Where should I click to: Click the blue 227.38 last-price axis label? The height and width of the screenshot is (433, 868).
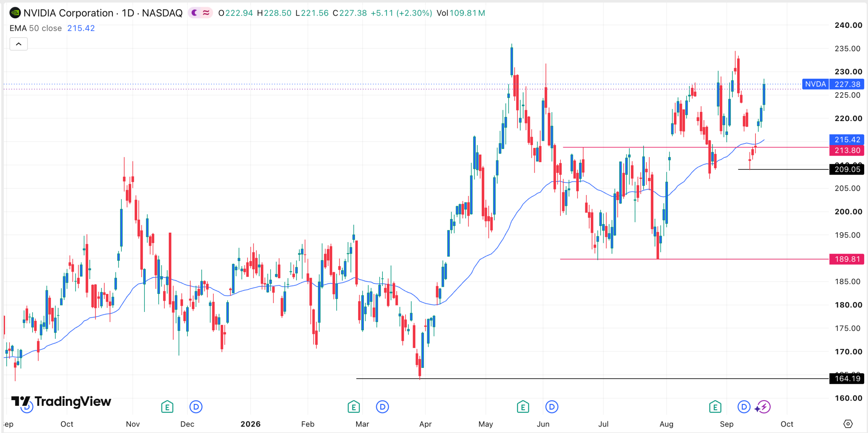tap(847, 84)
